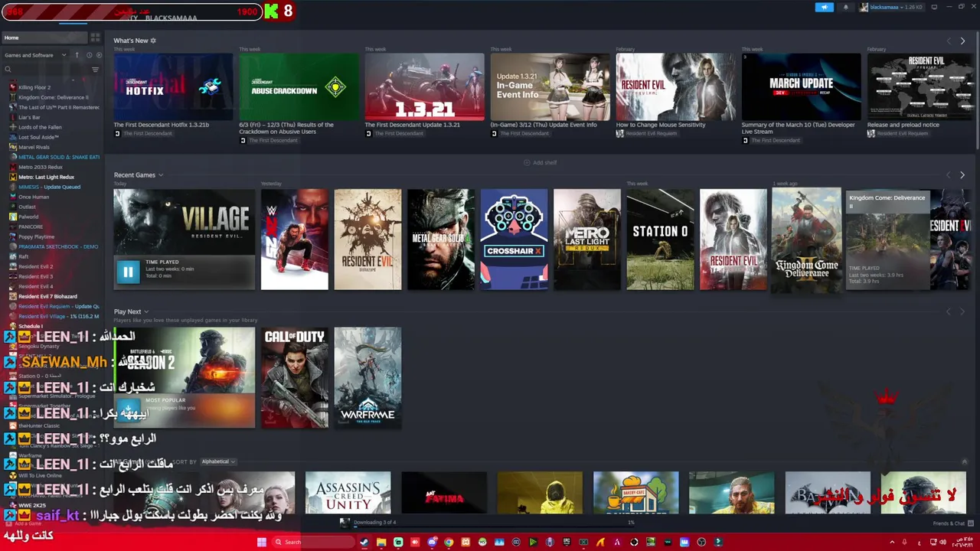
Task: Open WWE 2K25 recent game cover
Action: [294, 240]
